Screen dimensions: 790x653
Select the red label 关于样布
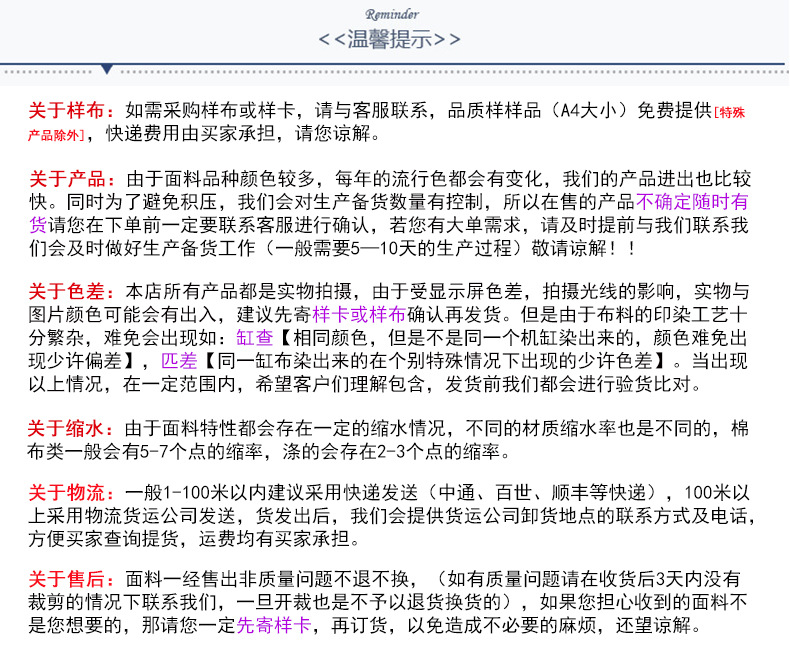pyautogui.click(x=67, y=110)
